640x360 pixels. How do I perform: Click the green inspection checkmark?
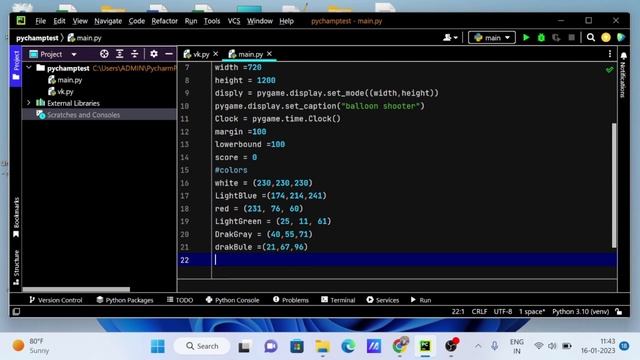609,70
